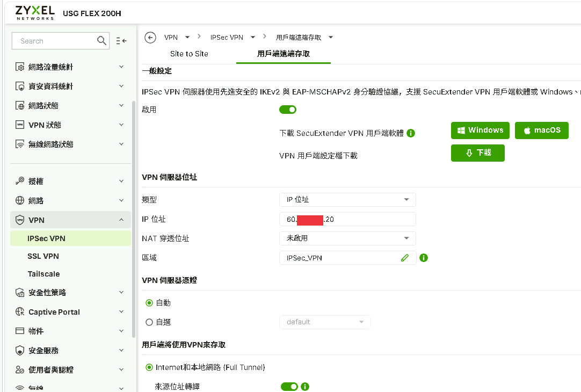The image size is (581, 392).
Task: Click the 安全性策略 icon
Action: pyautogui.click(x=20, y=292)
